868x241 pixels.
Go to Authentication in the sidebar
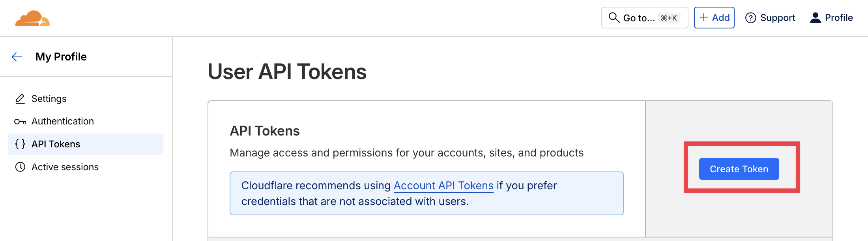pyautogui.click(x=63, y=121)
